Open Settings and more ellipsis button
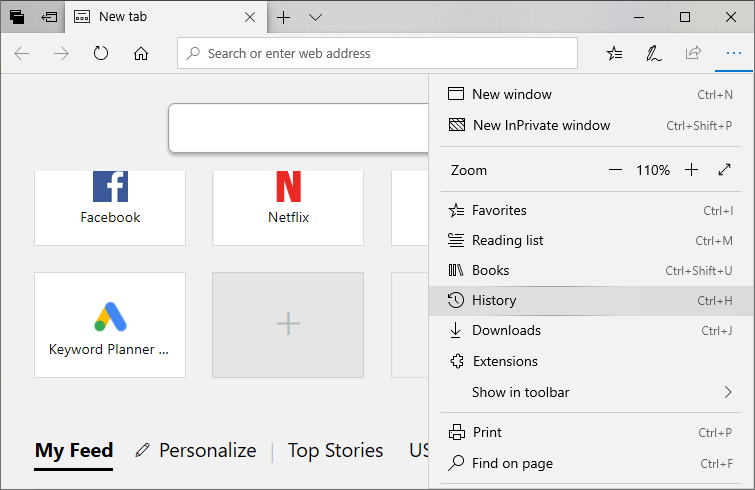The image size is (755, 490). pyautogui.click(x=733, y=53)
